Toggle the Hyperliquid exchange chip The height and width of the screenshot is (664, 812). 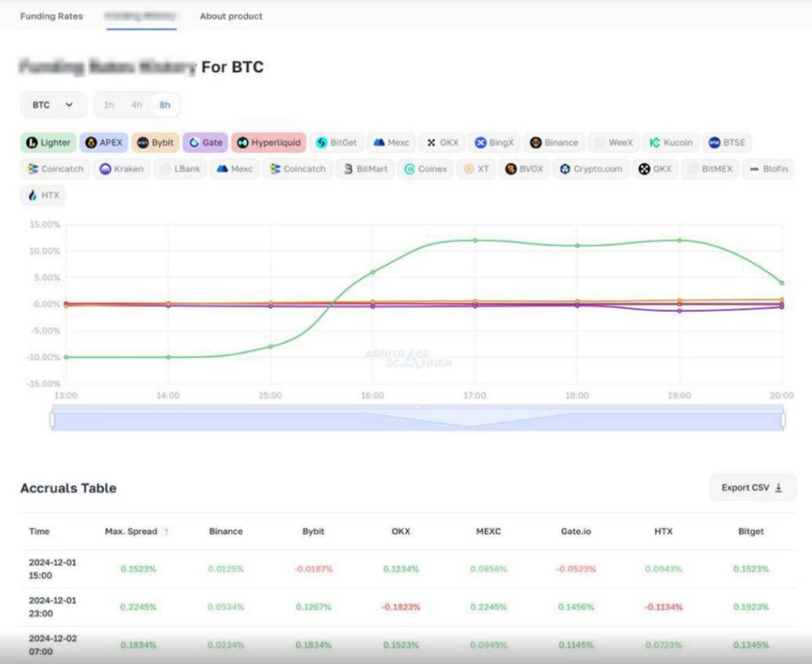269,143
